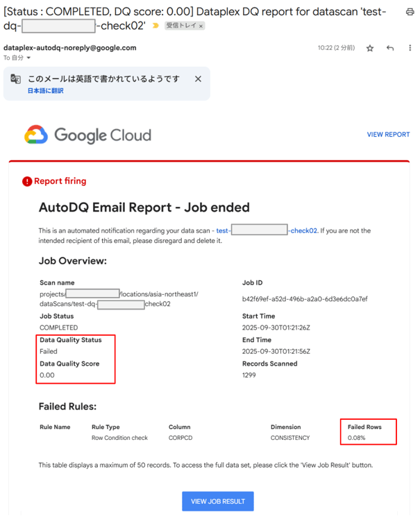The image size is (420, 517).
Task: Click the email subject line text
Action: click(x=194, y=19)
